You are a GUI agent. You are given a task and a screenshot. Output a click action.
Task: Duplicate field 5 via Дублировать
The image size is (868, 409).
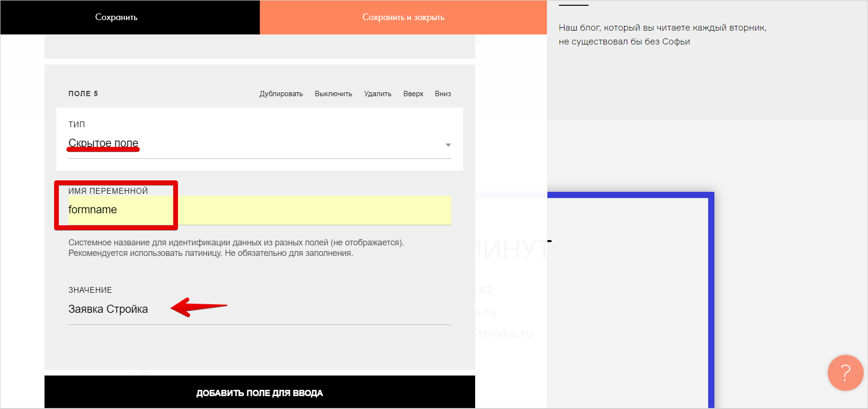tap(281, 94)
